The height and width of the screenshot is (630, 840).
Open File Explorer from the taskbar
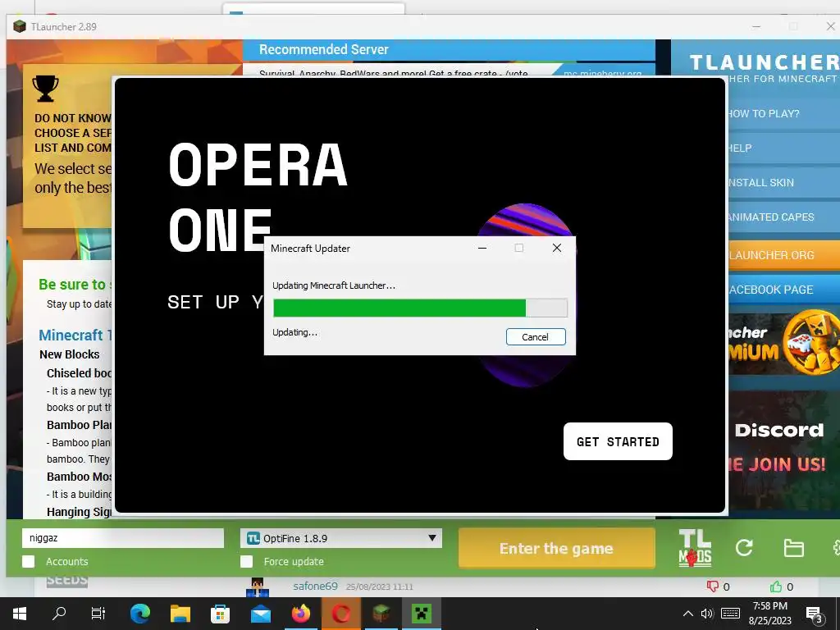pyautogui.click(x=180, y=614)
